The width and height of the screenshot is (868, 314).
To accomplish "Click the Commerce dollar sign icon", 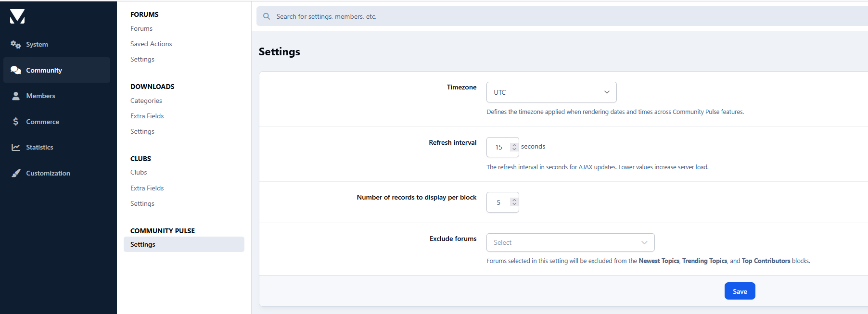I will 16,122.
